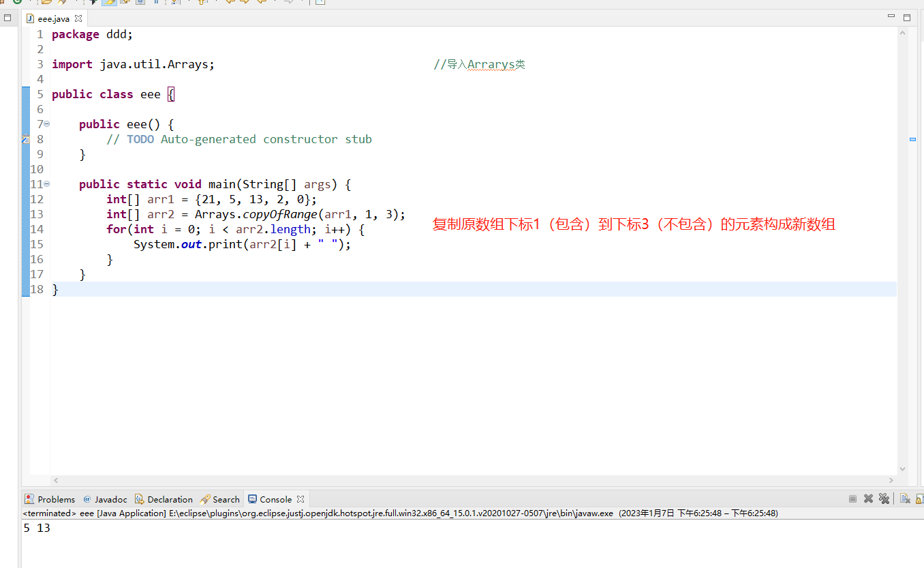The height and width of the screenshot is (568, 924).
Task: Navigate forward using the Forward arrow
Action: (290, 3)
